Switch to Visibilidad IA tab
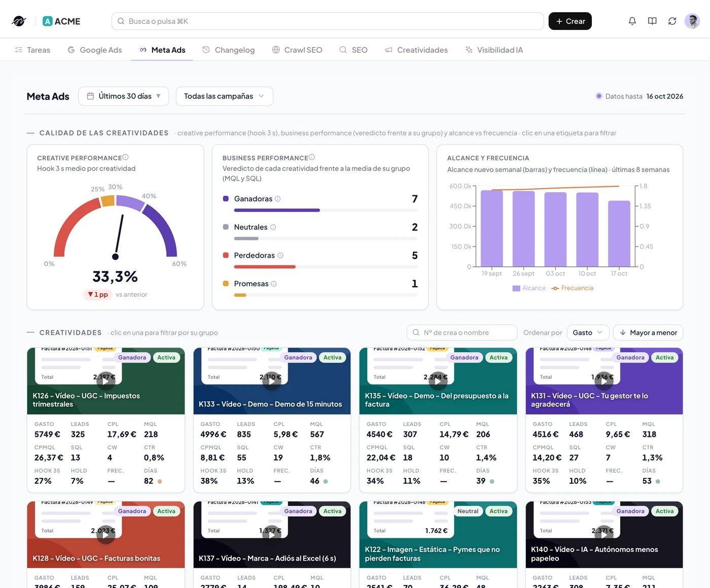 tap(494, 50)
